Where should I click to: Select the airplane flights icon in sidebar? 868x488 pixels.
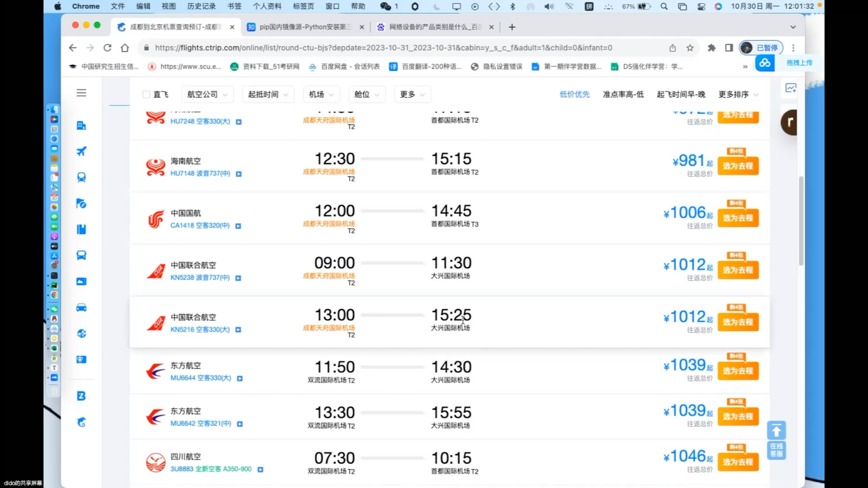tap(81, 151)
